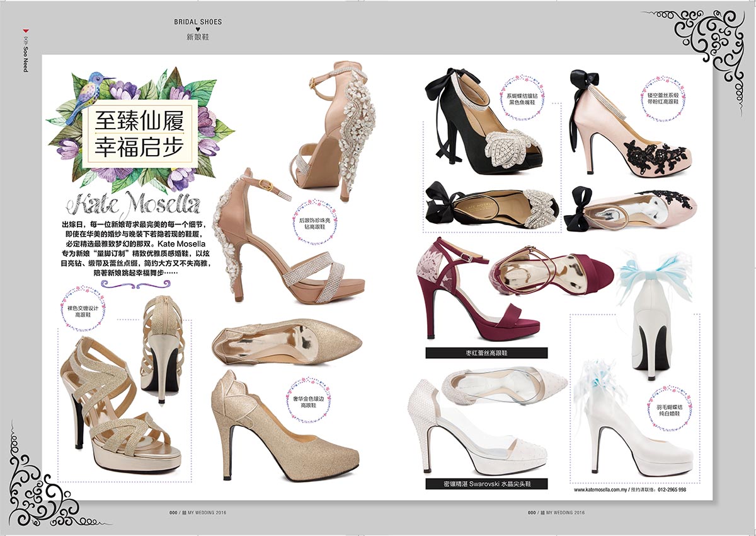Click the 系蝴蝶结镶钻黑色鱼嘴鞋 circle label
This screenshot has height=536, width=756.
pos(521,98)
